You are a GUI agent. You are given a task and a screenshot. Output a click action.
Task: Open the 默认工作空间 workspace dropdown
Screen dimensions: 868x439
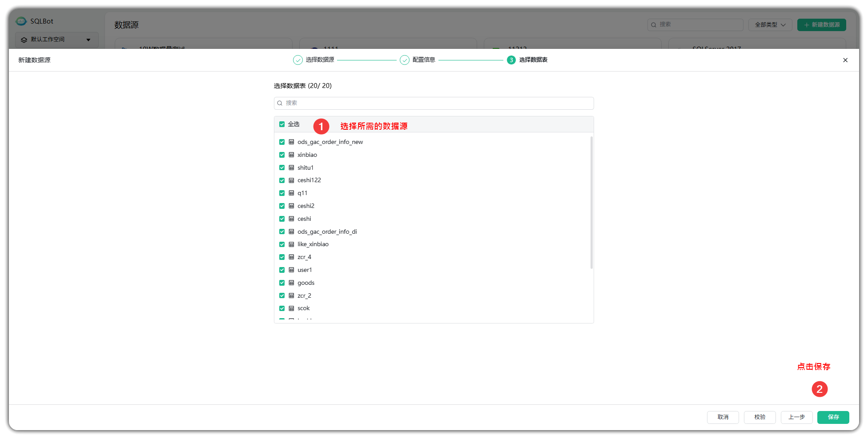[x=56, y=40]
